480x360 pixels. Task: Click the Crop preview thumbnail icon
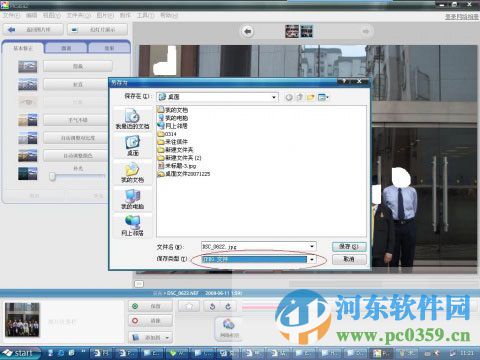(x=28, y=66)
